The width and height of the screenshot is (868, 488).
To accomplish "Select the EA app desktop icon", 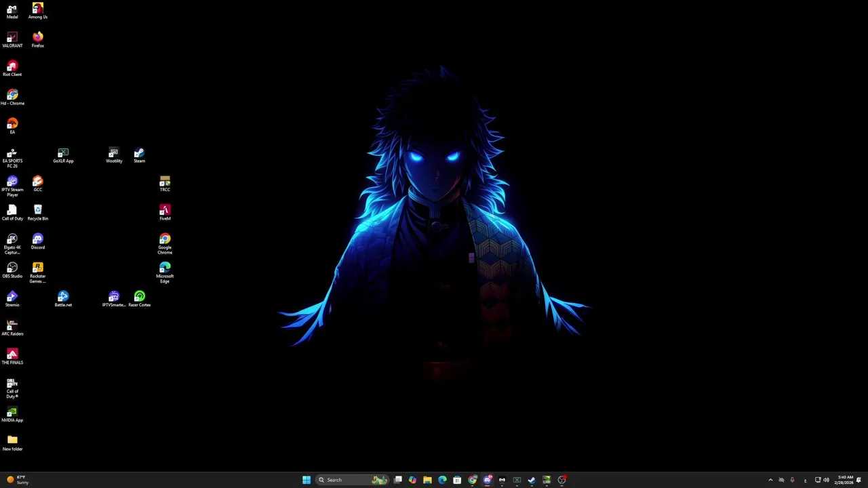I will click(12, 127).
